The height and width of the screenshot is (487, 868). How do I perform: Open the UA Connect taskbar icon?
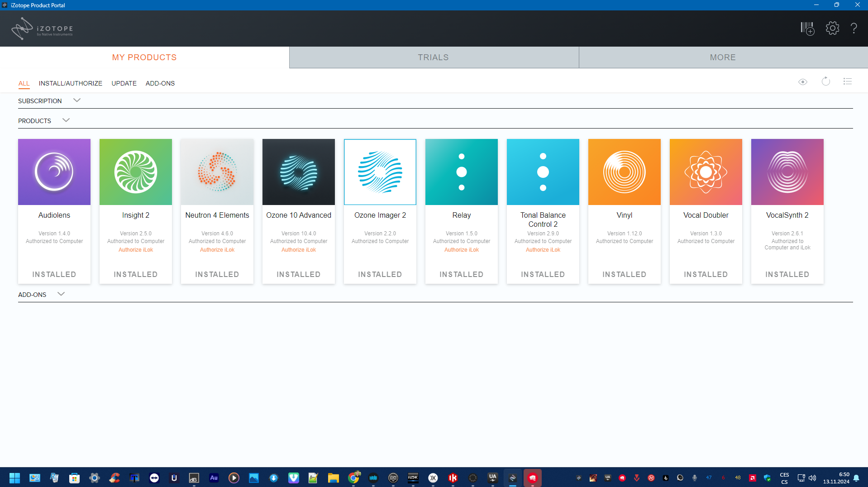tap(493, 478)
